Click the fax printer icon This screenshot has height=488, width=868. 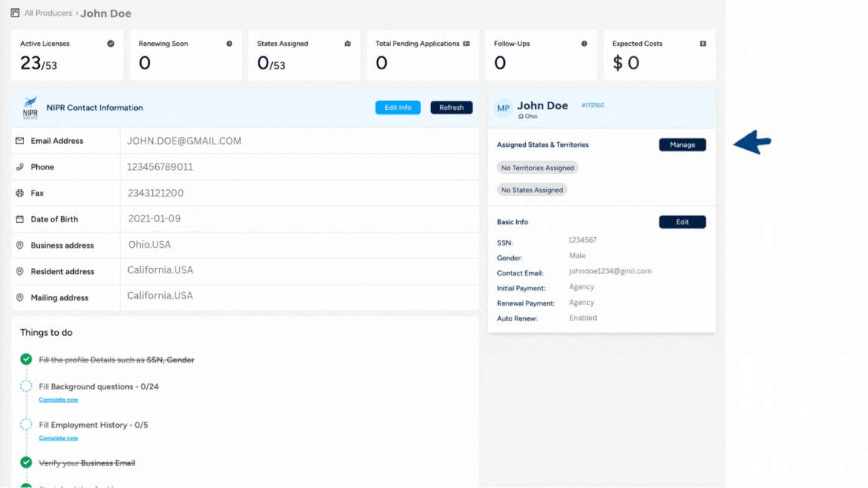[x=20, y=193]
